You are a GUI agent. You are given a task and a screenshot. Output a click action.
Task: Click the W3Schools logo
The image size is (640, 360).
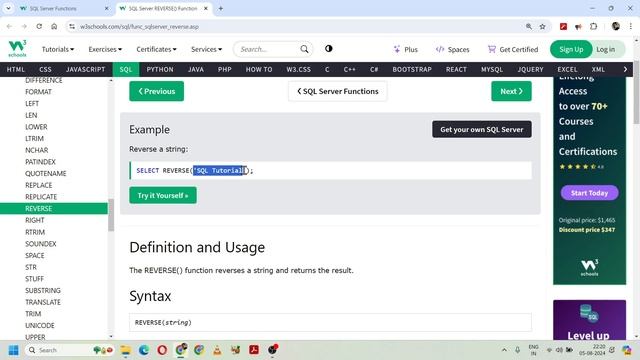[17, 49]
